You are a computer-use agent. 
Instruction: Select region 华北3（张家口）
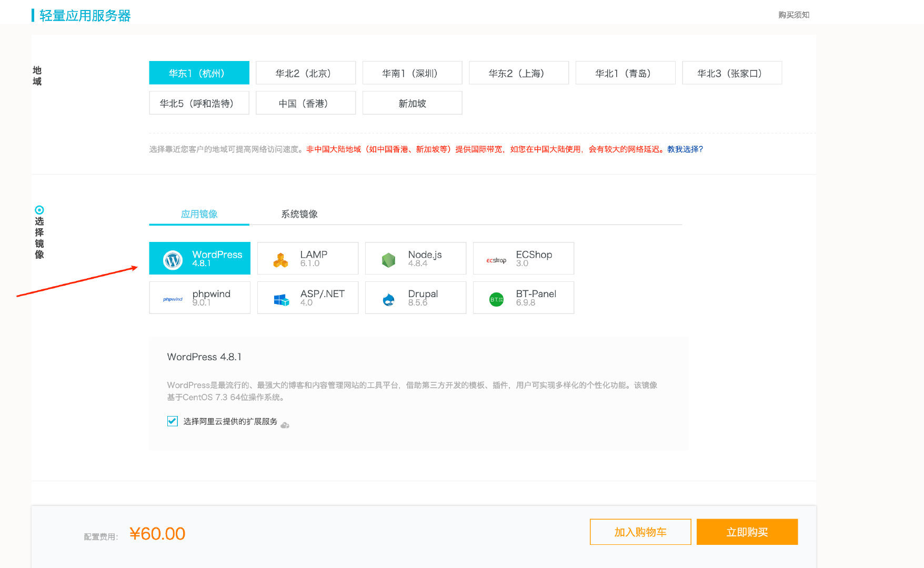[732, 73]
